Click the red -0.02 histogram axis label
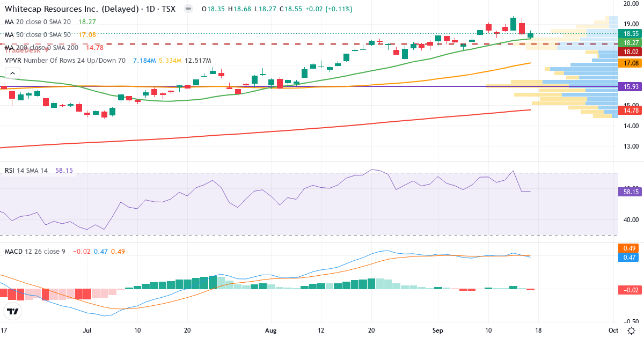Image resolution: width=644 pixels, height=338 pixels. [630, 290]
